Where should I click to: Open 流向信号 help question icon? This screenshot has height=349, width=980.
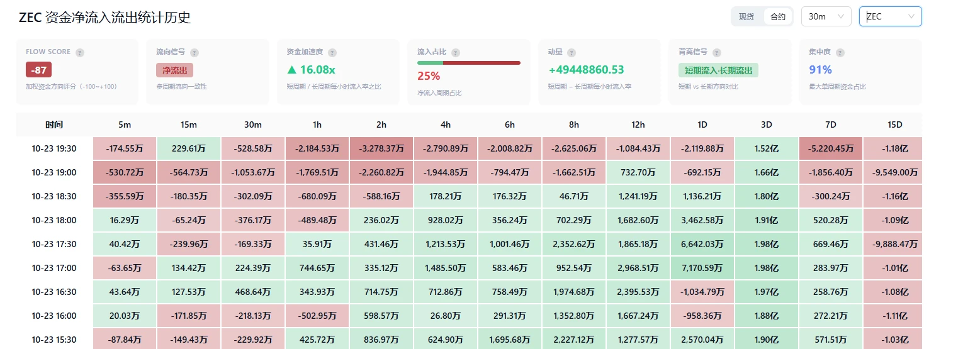[194, 53]
